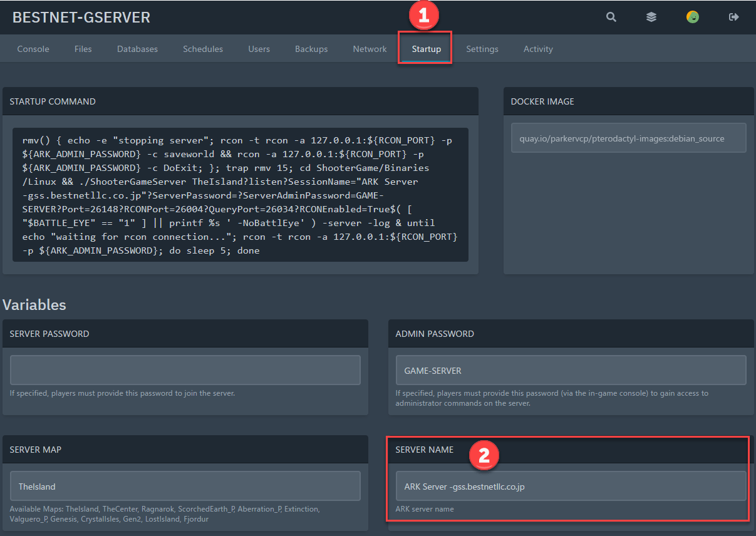Select the Startup tab
This screenshot has width=756, height=536.
[x=426, y=49]
